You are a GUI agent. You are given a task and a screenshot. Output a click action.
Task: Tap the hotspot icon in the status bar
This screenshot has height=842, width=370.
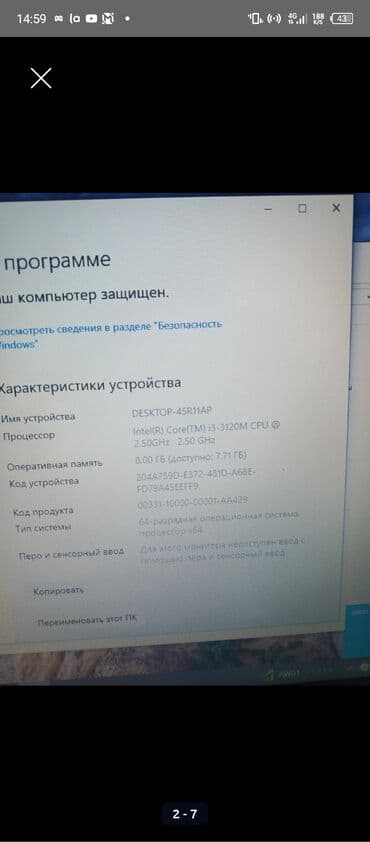pos(274,19)
